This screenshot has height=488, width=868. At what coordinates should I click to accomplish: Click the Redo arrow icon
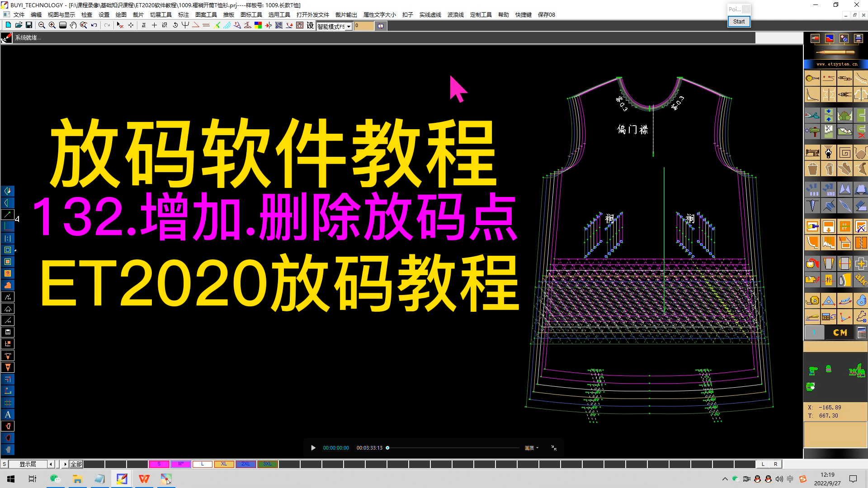(107, 25)
